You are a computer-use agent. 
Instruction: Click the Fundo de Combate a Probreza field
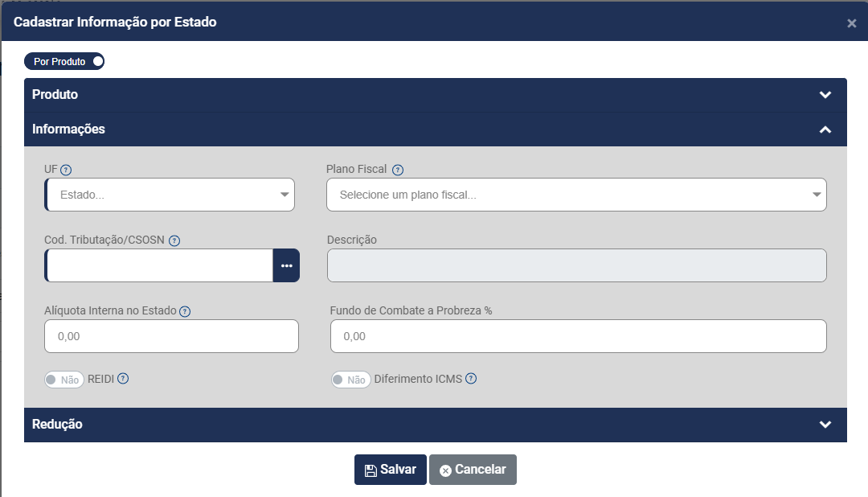point(578,336)
